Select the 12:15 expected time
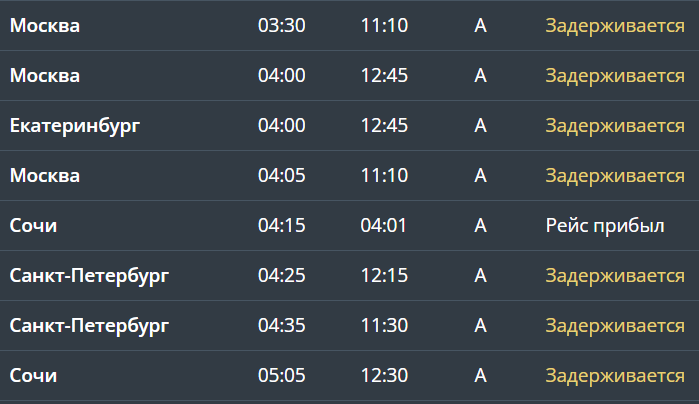Screen dimensions: 699x404 384,276
